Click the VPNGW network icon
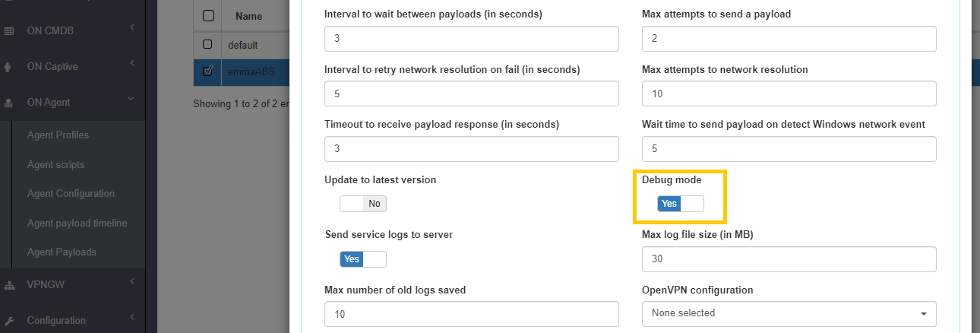The image size is (980, 333). tap(9, 286)
